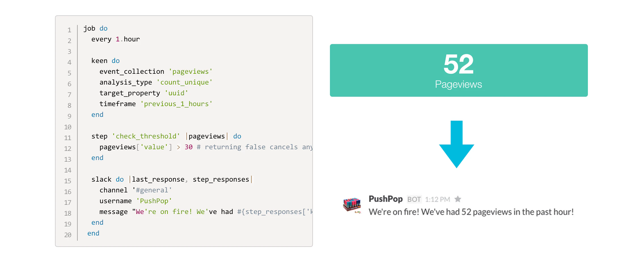Screen dimensions: 644x256
Task: Click the PushPop username in the Slack message
Action: pos(385,199)
